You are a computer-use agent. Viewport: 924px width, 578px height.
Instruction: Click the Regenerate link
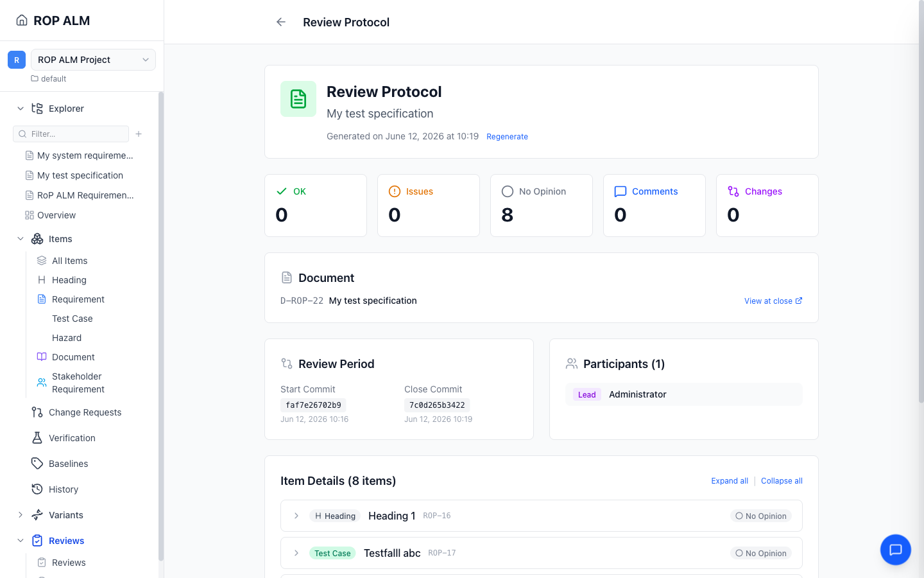pos(507,137)
